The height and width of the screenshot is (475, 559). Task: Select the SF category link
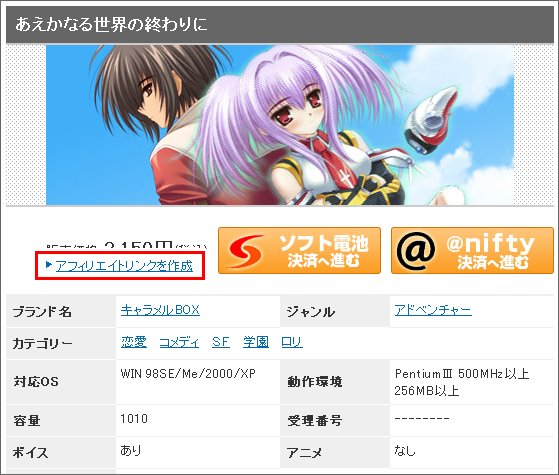pyautogui.click(x=221, y=342)
